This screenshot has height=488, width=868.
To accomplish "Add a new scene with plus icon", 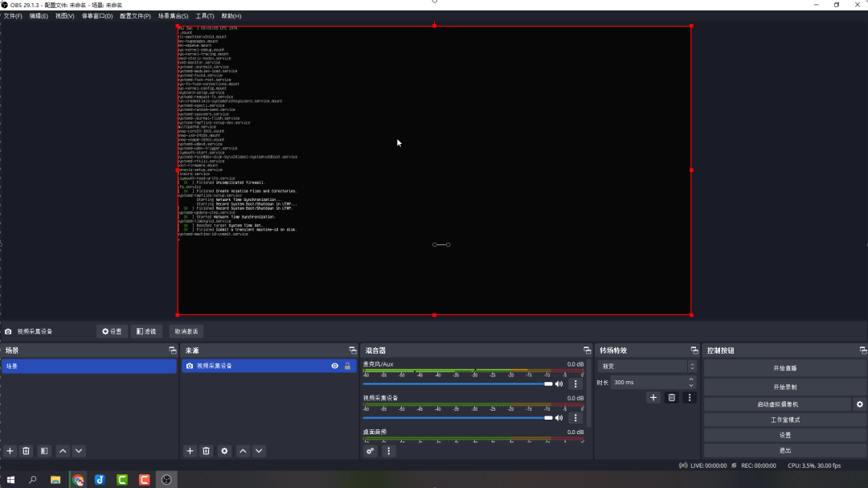I will pos(10,451).
